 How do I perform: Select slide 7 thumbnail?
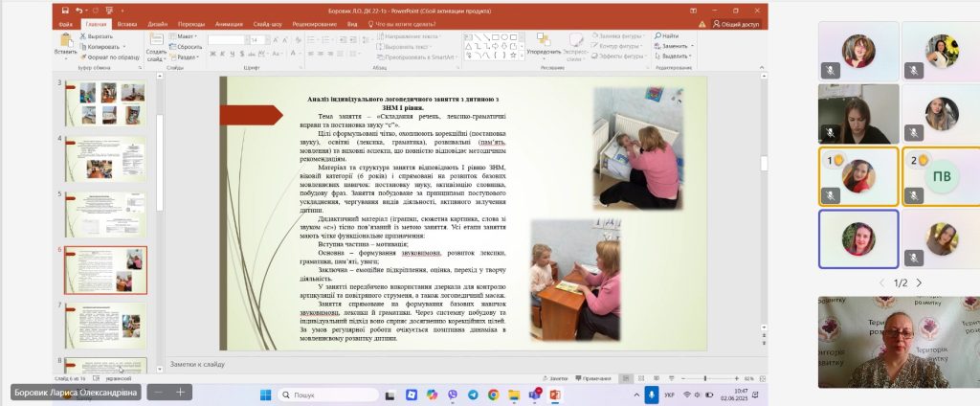(x=105, y=326)
